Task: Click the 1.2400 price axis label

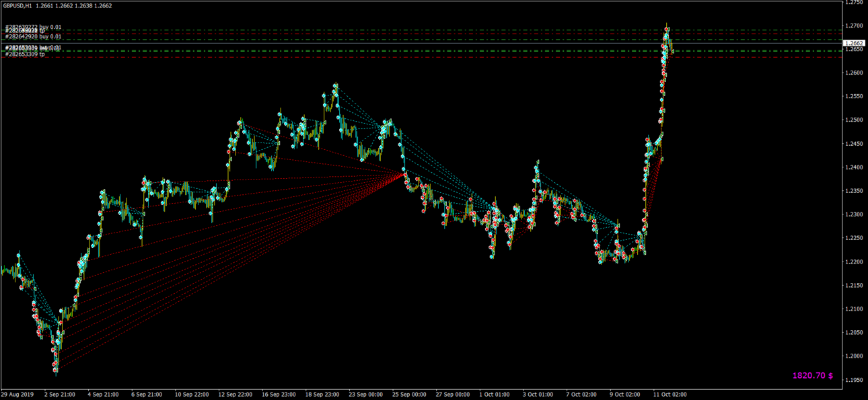Action: coord(855,167)
